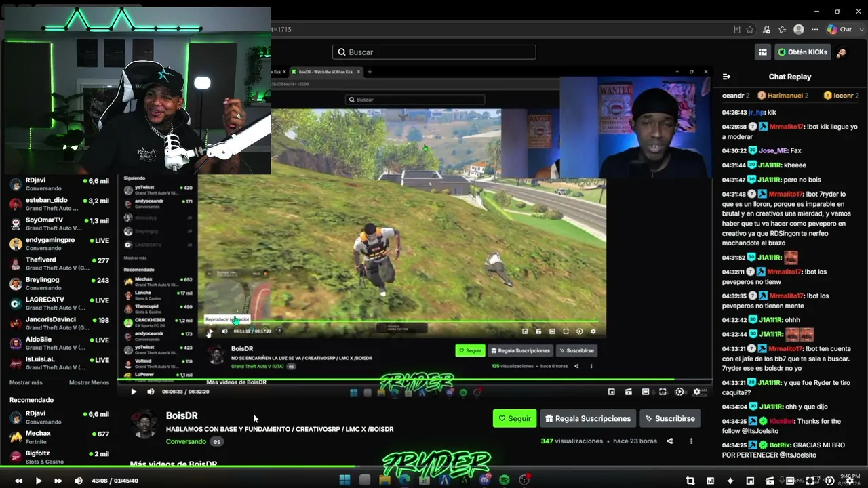Fast-forward the outer recording at 43:08

coord(58,481)
